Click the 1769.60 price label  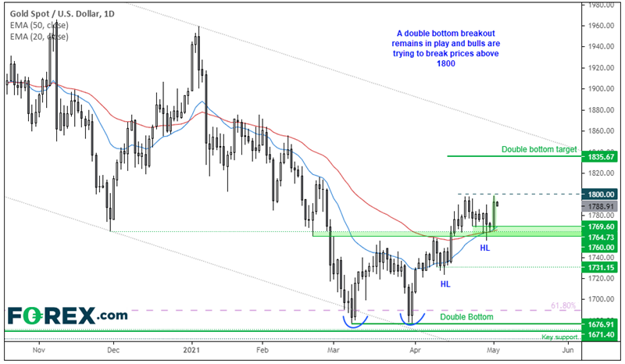(x=600, y=227)
